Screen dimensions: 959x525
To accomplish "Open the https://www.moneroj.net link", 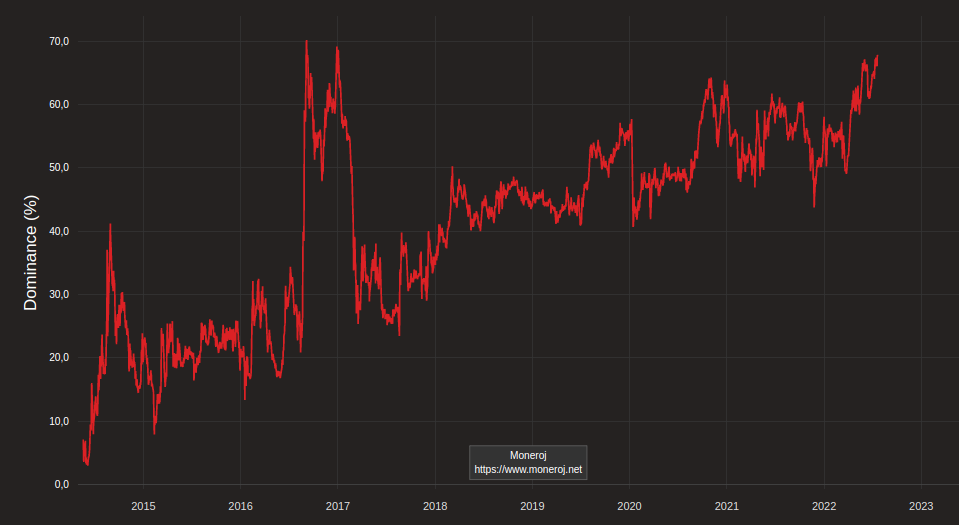I will click(528, 469).
